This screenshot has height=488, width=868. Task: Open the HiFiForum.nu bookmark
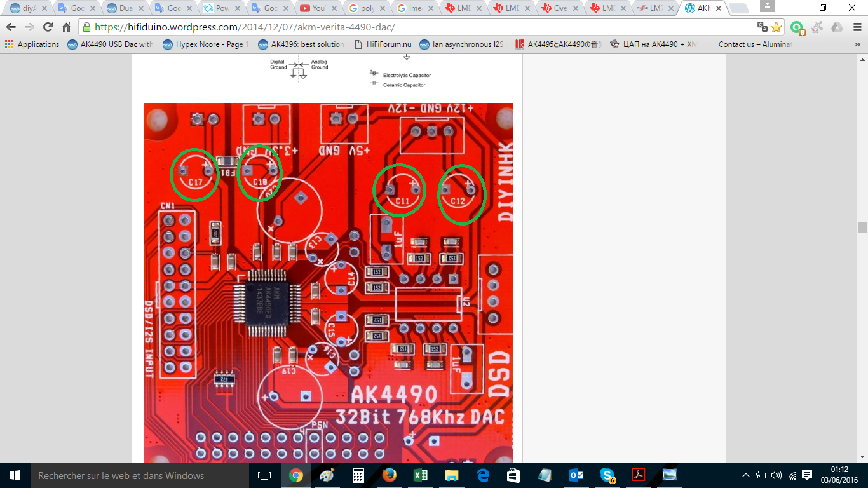click(383, 44)
